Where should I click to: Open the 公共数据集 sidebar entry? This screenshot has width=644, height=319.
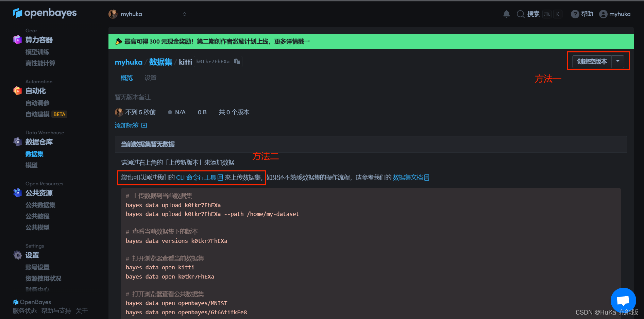point(40,205)
